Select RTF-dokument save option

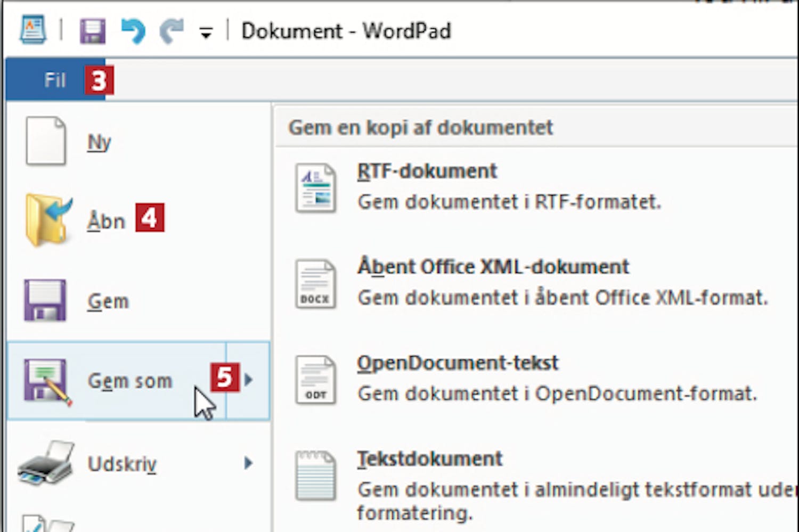tap(427, 171)
